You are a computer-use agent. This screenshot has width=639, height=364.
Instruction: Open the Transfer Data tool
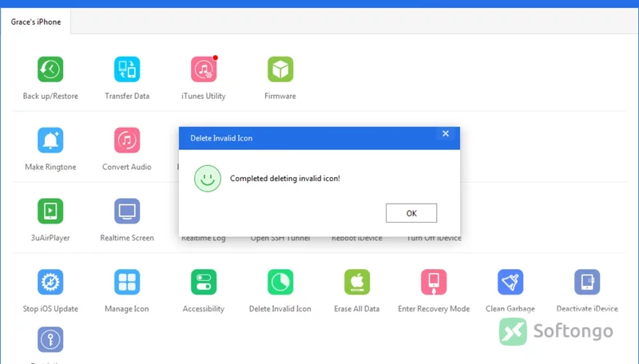tap(127, 69)
